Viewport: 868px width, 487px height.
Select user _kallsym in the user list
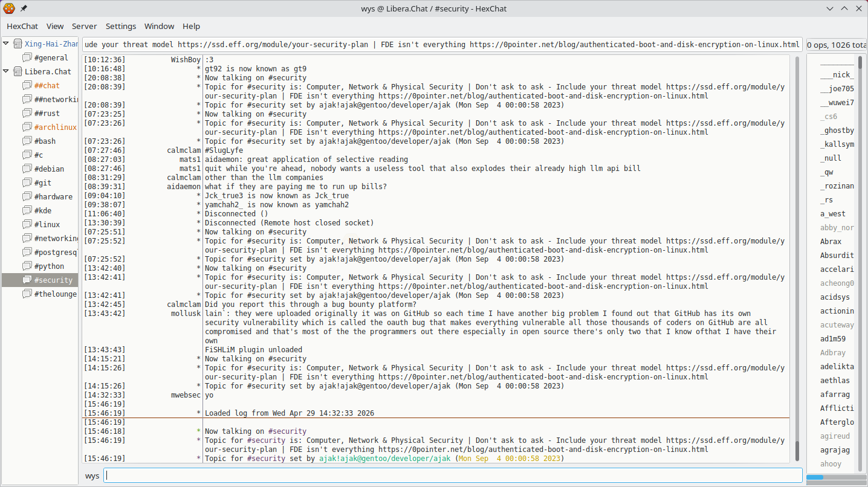(837, 144)
